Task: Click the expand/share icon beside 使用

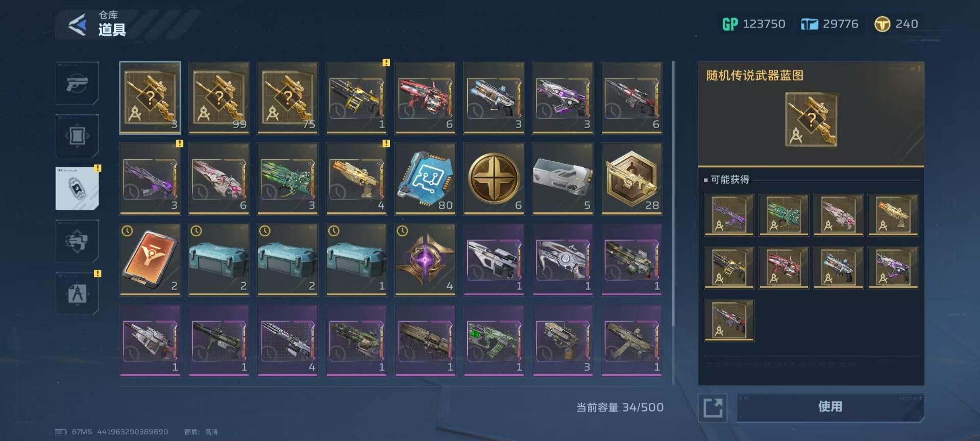Action: [713, 408]
